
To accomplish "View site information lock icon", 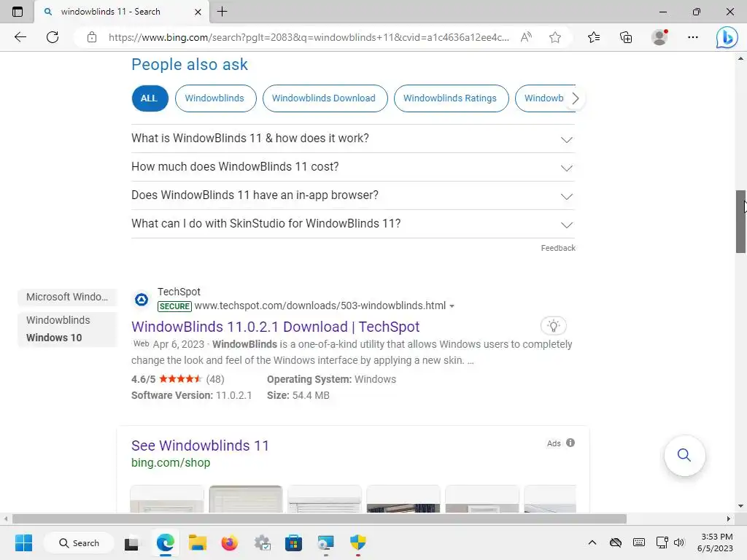I will click(92, 37).
